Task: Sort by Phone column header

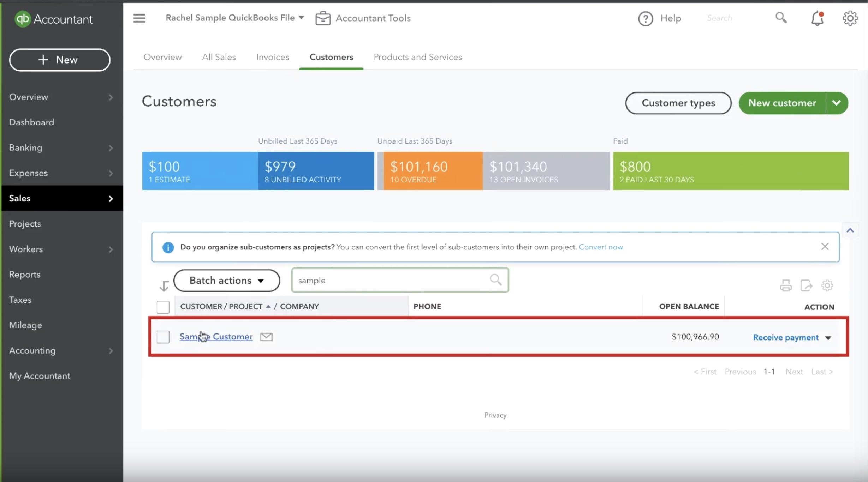Action: (x=427, y=306)
